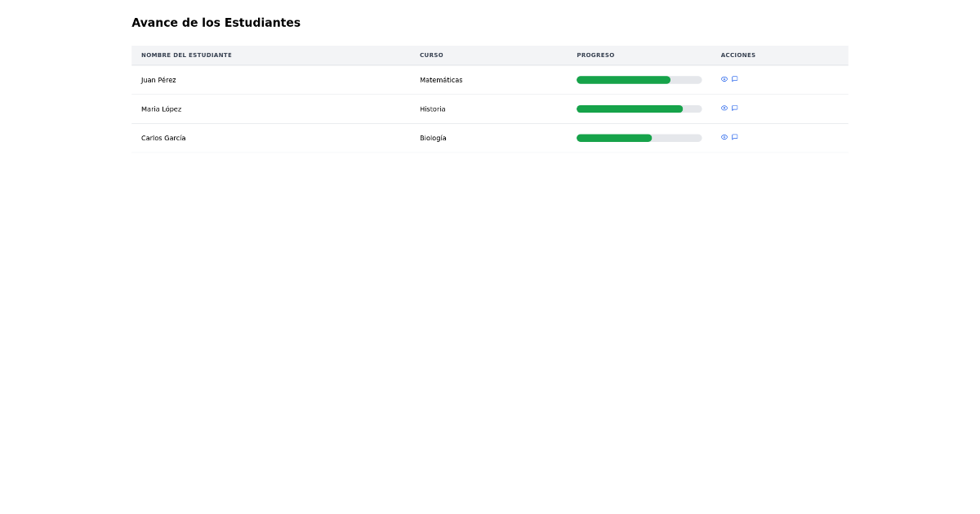Screen dimensions: 980x514
Task: Click the Avance de los Estudiantes title
Action: click(216, 22)
